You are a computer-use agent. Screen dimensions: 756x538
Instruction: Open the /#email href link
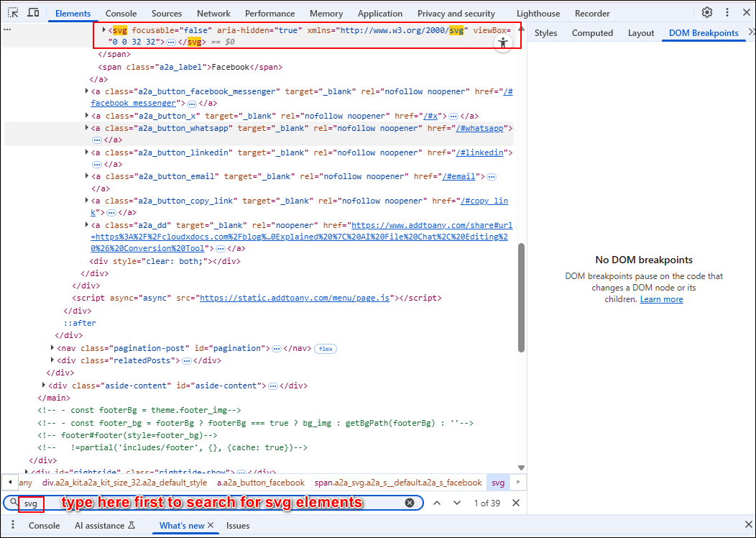[x=458, y=176]
